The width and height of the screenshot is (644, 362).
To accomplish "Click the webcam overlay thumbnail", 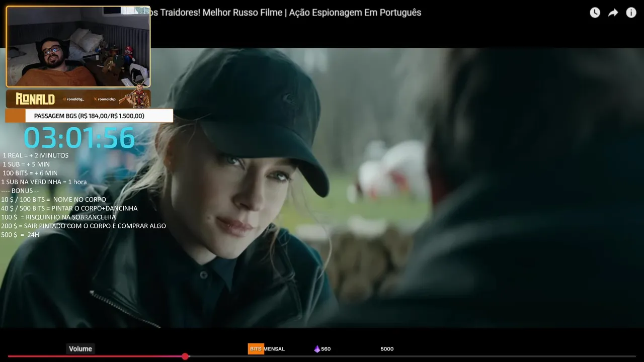I will click(x=78, y=46).
